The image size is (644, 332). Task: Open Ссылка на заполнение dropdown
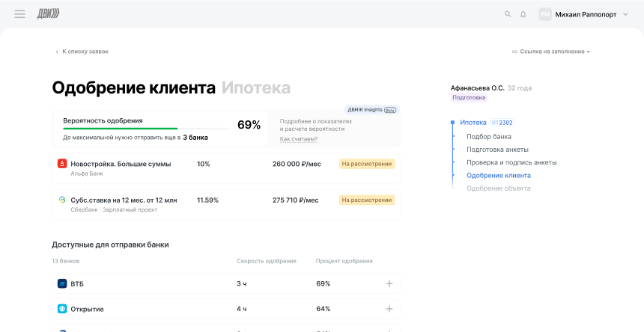point(550,52)
